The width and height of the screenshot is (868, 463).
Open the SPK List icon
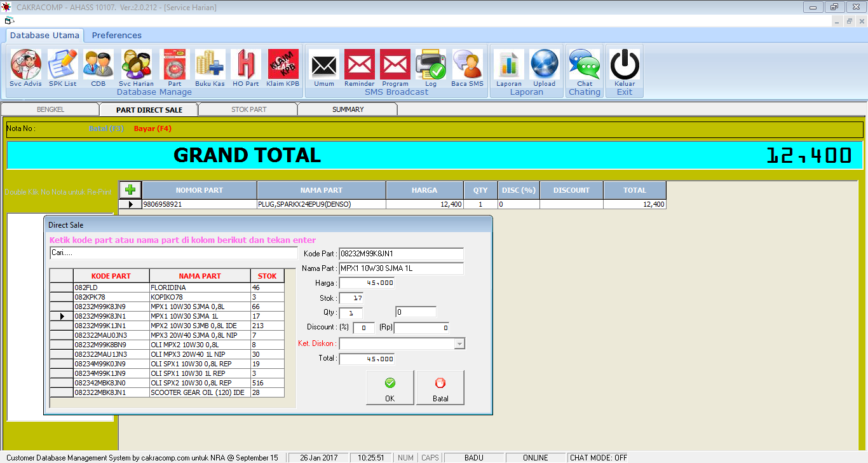coord(62,66)
